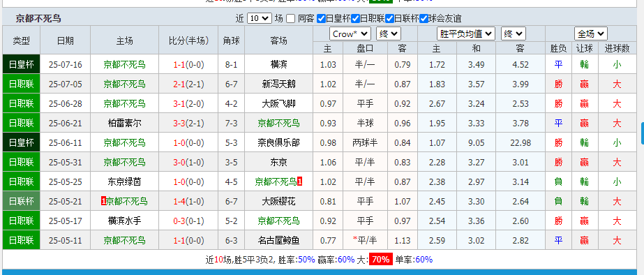This screenshot has width=644, height=275.
Task: Open the 东京 away team link
Action: (279, 162)
